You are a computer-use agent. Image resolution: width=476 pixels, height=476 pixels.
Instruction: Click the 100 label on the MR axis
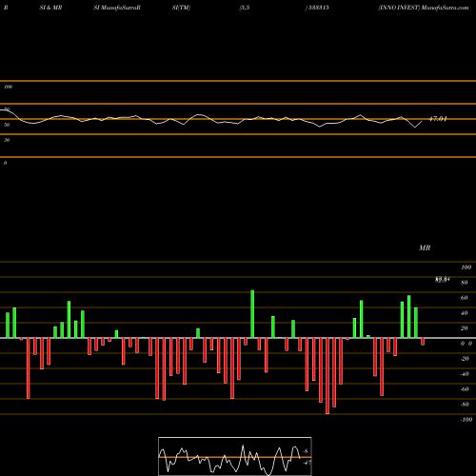coord(466,268)
